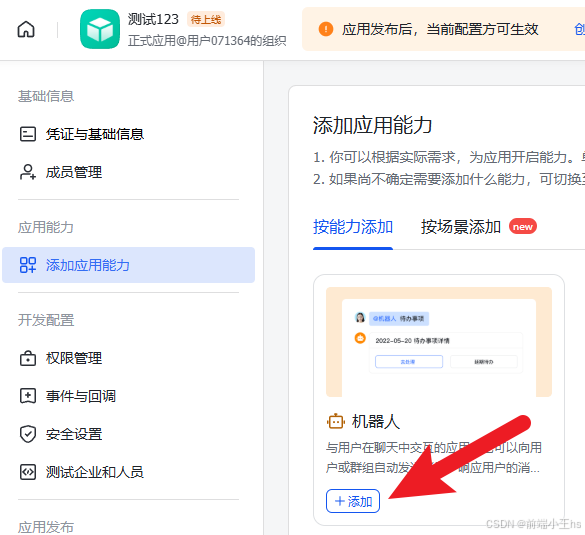The width and height of the screenshot is (585, 535).
Task: Open 成员管理 menu item
Action: [x=128, y=172]
